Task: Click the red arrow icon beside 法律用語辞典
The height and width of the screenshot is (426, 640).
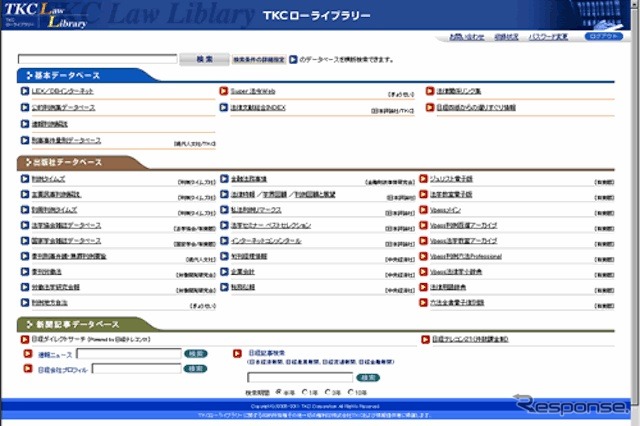Action: pyautogui.click(x=424, y=287)
